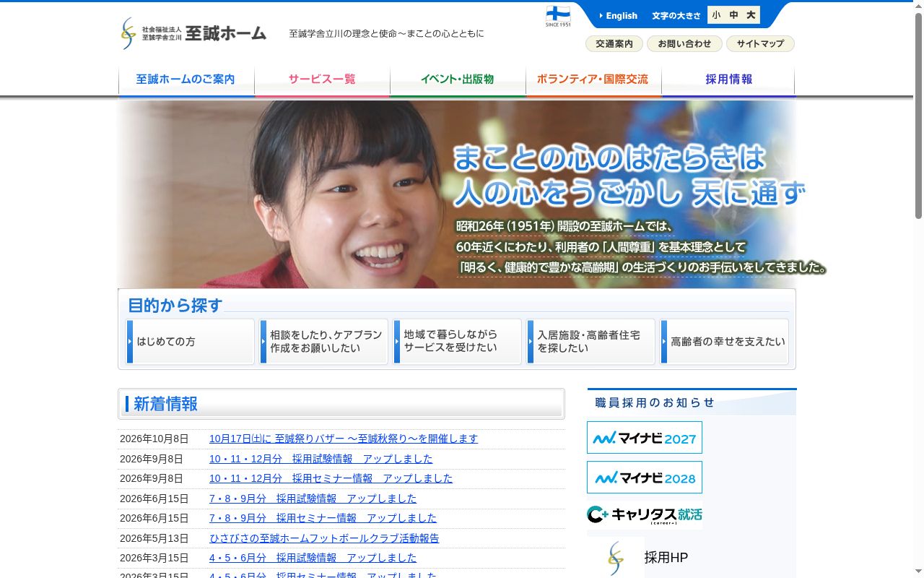924x578 pixels.
Task: Click the 2026年5月13日 date text
Action: (x=154, y=538)
